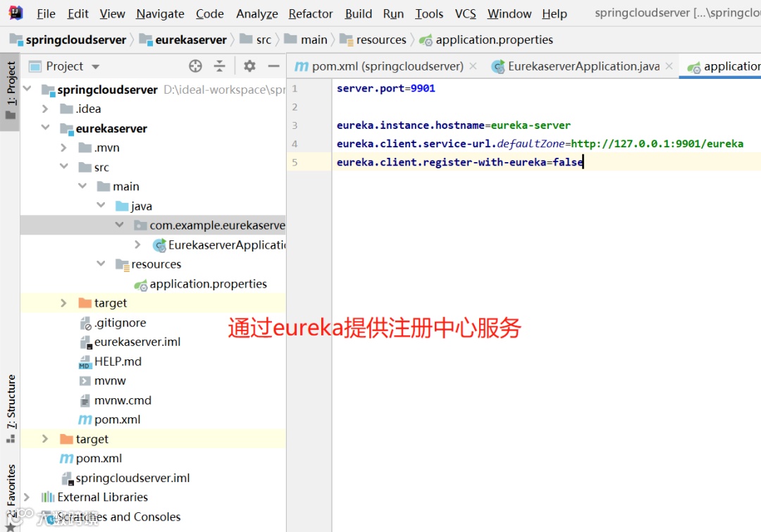Screen dimensions: 761x532
Task: Expand the .idea folder
Action: [x=45, y=109]
